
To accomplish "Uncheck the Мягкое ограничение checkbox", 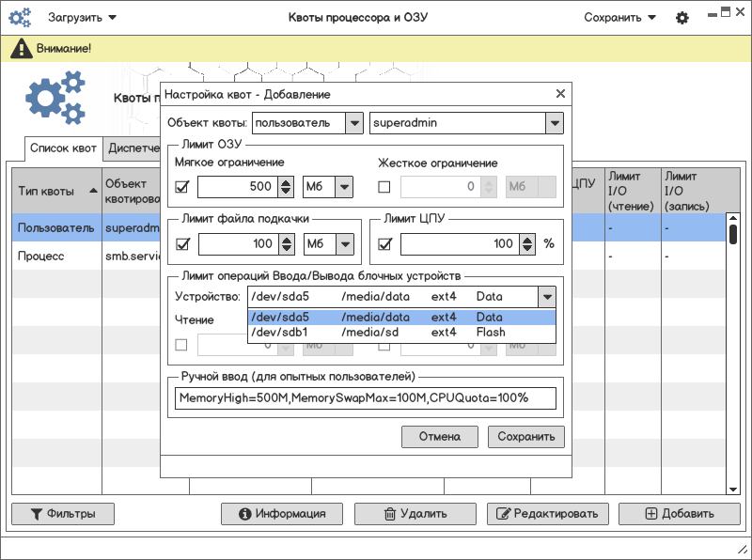I will pyautogui.click(x=182, y=187).
